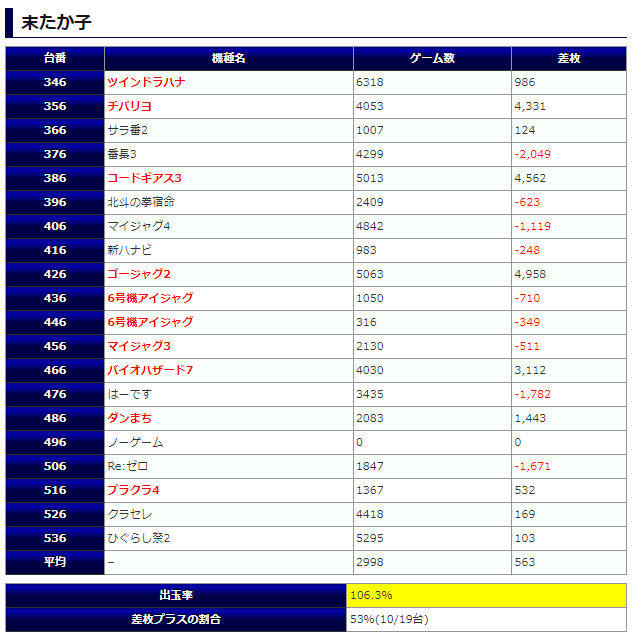Select machine name コードギアス3
Image resolution: width=633 pixels, height=642 pixels.
tap(144, 178)
